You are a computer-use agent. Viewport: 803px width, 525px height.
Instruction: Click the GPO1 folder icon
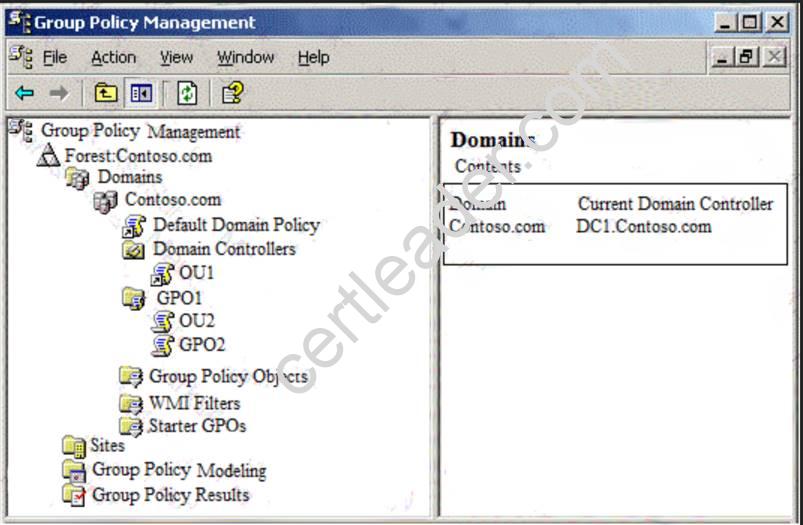coord(134,298)
